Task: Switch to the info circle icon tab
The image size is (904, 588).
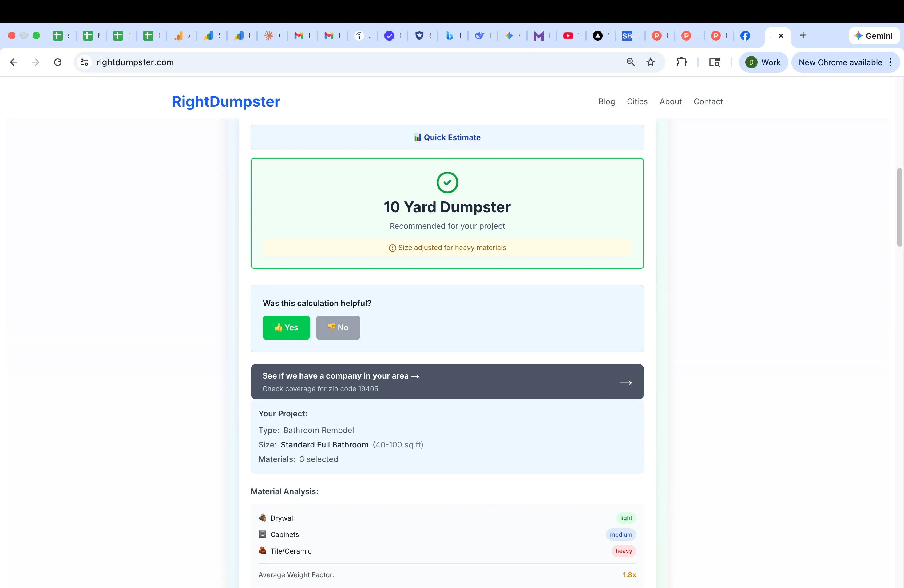Action: (359, 36)
